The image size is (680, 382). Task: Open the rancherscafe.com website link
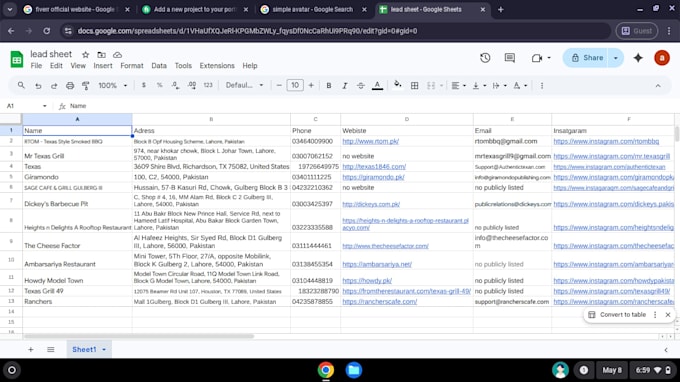tap(379, 302)
